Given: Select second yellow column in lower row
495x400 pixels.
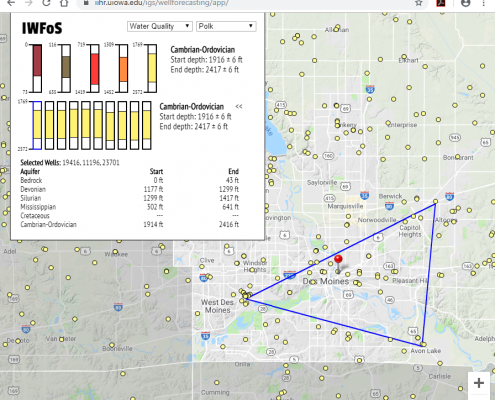Looking at the screenshot, I should click(x=49, y=125).
